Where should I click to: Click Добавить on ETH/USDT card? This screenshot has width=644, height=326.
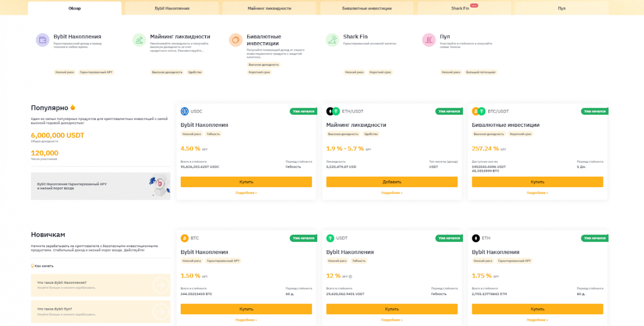[392, 182]
